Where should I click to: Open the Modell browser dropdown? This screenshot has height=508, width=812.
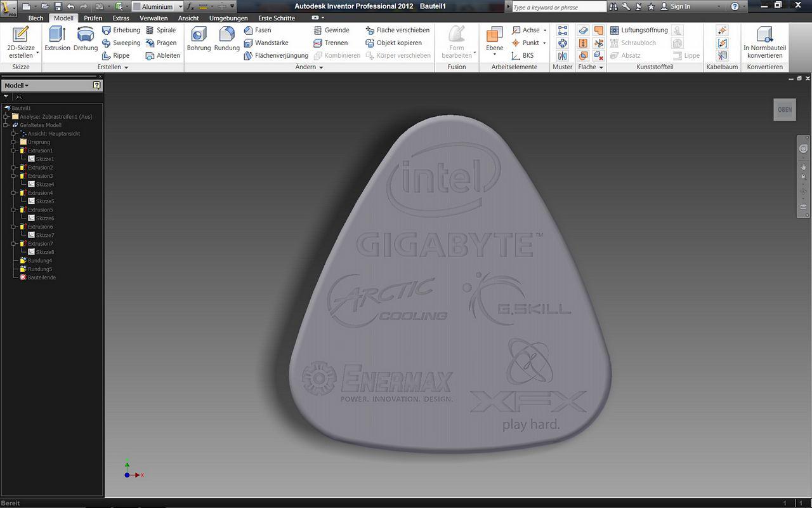(x=16, y=85)
